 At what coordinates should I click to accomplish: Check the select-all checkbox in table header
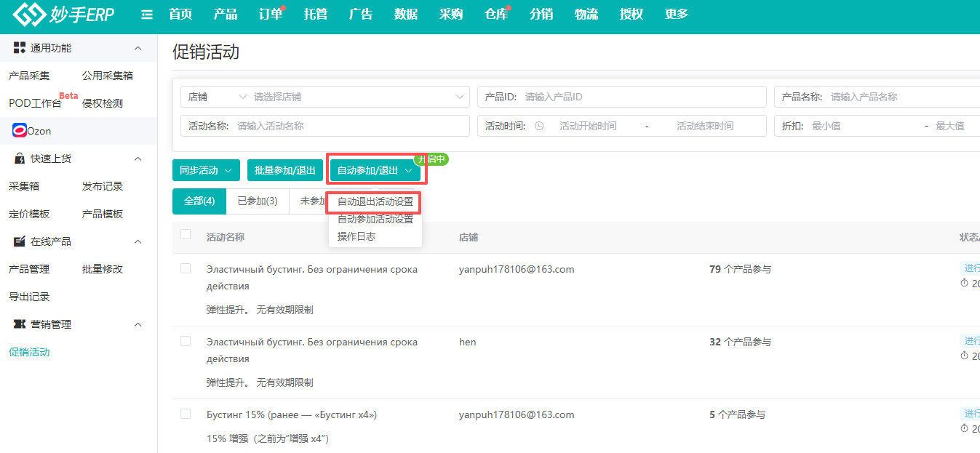[x=186, y=234]
